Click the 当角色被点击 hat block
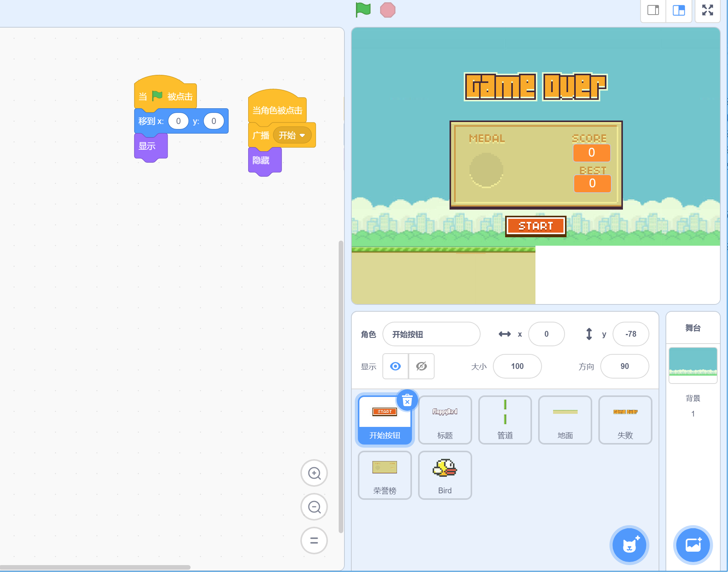728x572 pixels. click(277, 107)
